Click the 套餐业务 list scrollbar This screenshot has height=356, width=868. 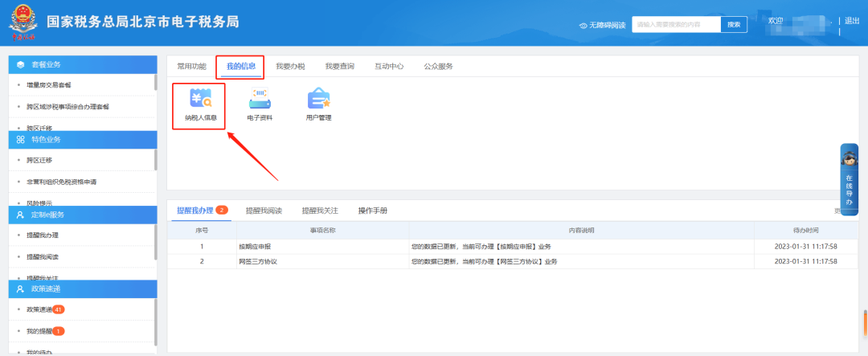pyautogui.click(x=156, y=82)
